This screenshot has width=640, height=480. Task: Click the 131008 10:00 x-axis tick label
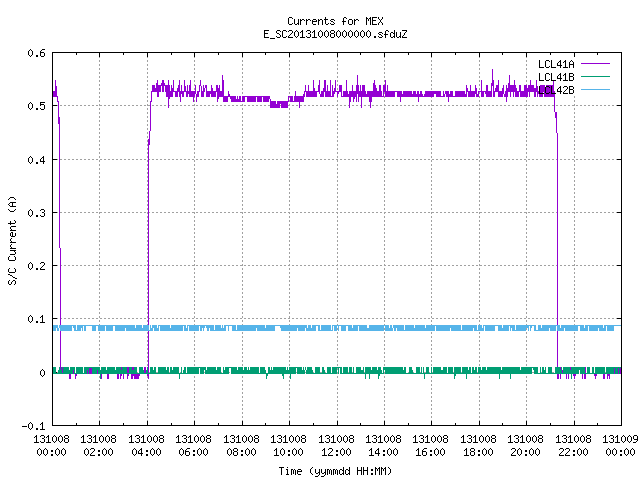point(288,446)
